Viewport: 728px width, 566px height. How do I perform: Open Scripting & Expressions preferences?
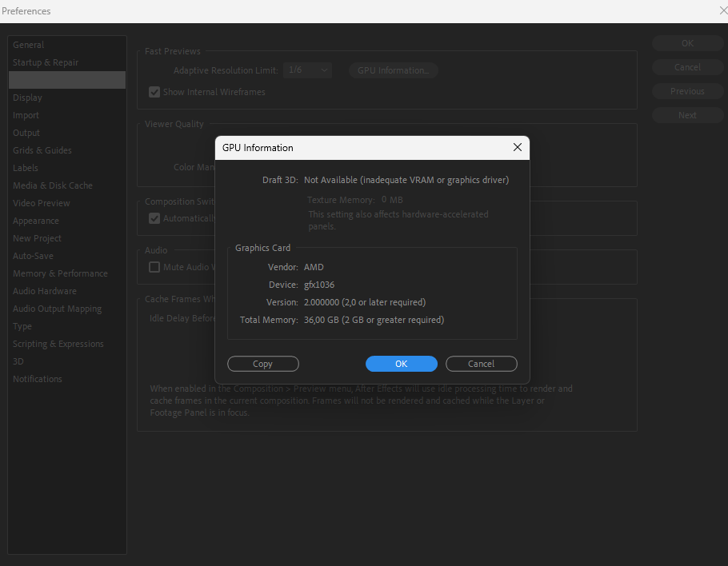pos(58,343)
